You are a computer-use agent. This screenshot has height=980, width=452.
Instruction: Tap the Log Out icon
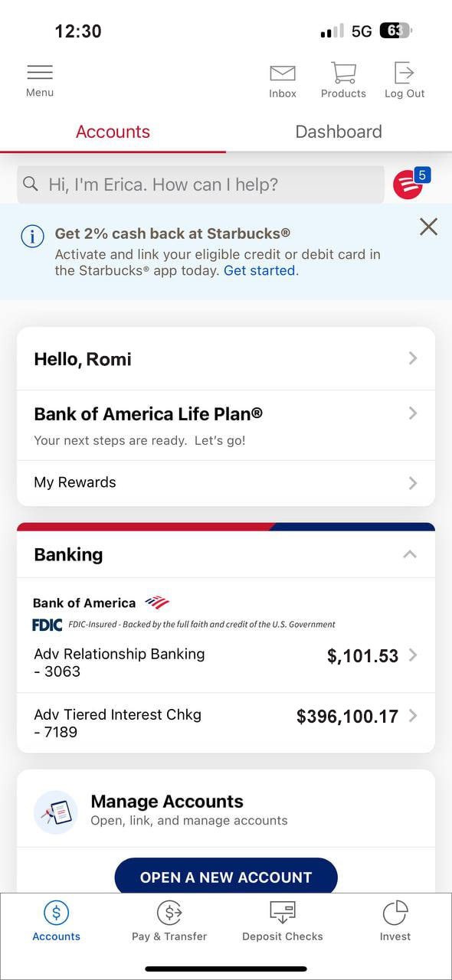405,73
